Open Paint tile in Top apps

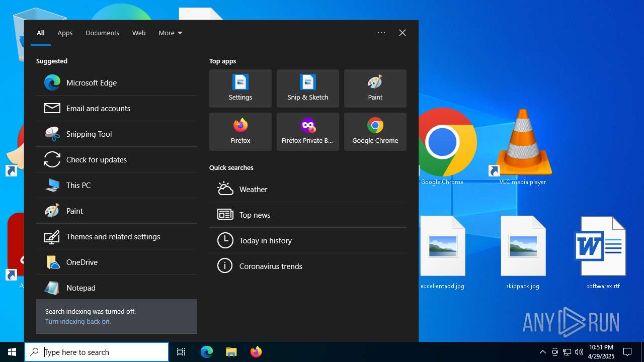(375, 88)
